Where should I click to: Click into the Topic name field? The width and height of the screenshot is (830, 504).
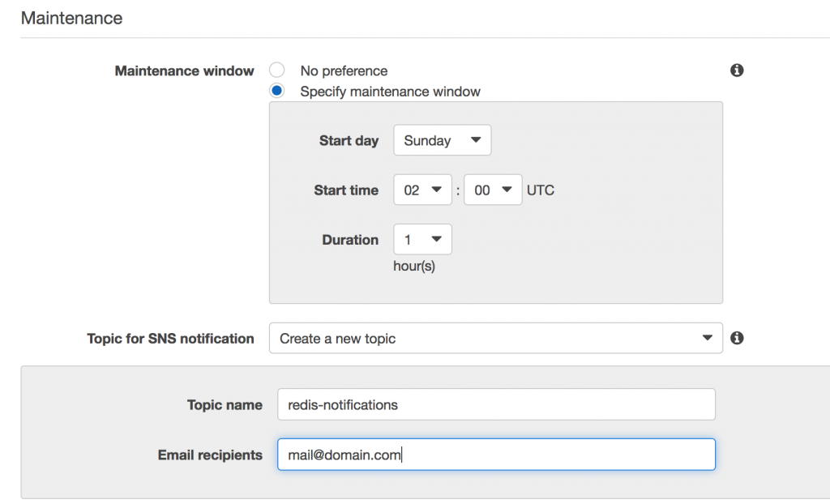click(x=495, y=404)
